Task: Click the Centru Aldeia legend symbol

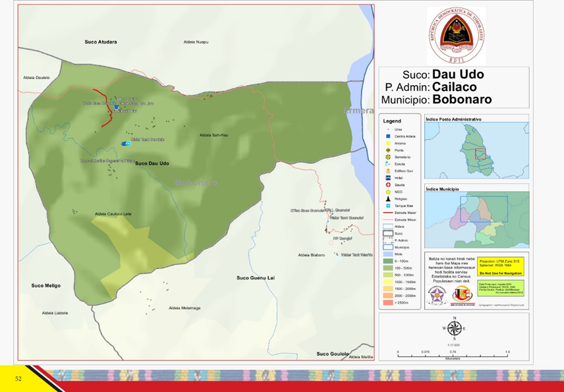Action: (x=388, y=136)
